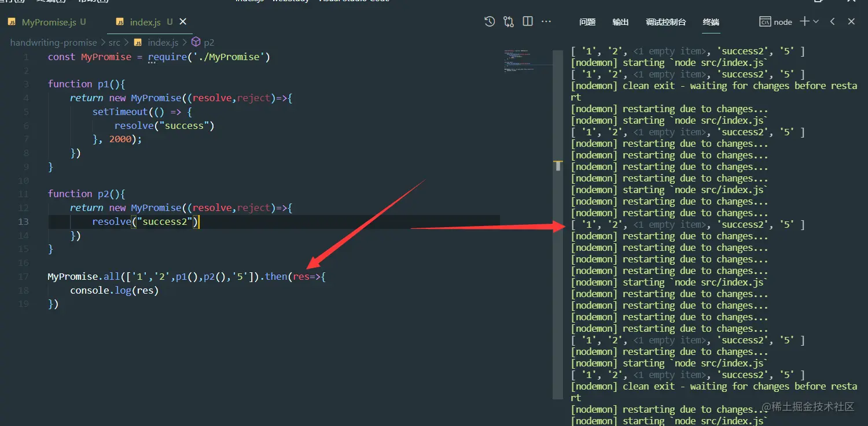868x426 pixels.
Task: Click the "success" string on line 6
Action: [184, 125]
